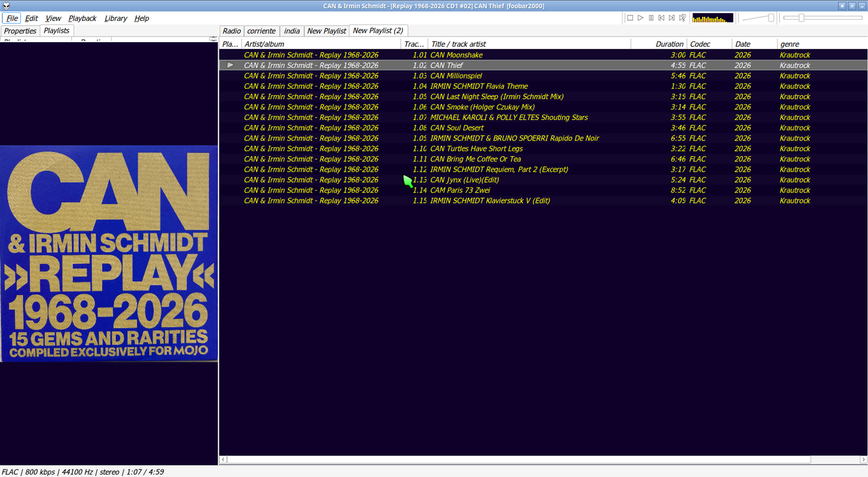Open the Library menu

(x=116, y=18)
